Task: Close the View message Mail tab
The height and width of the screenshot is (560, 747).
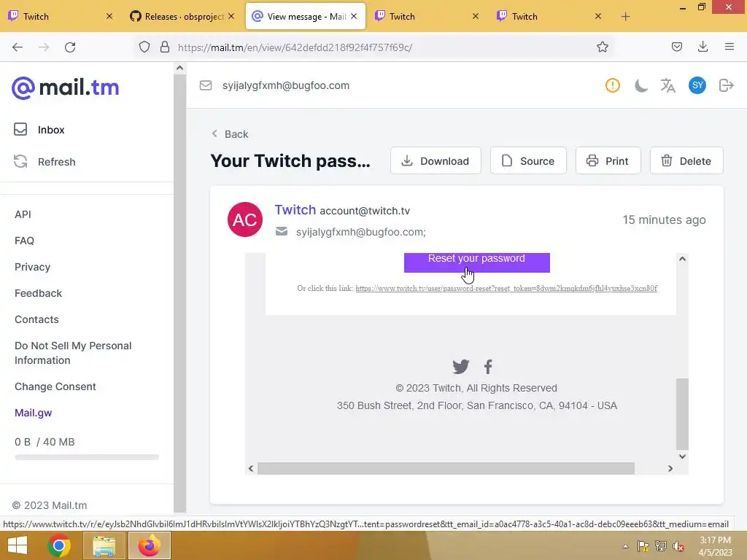Action: point(354,16)
